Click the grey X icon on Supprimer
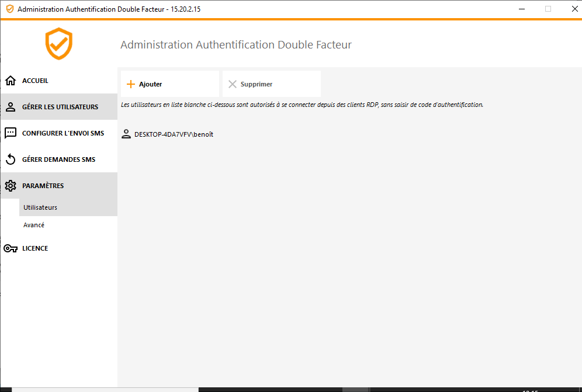Screen dimensions: 582x392 pyautogui.click(x=233, y=84)
